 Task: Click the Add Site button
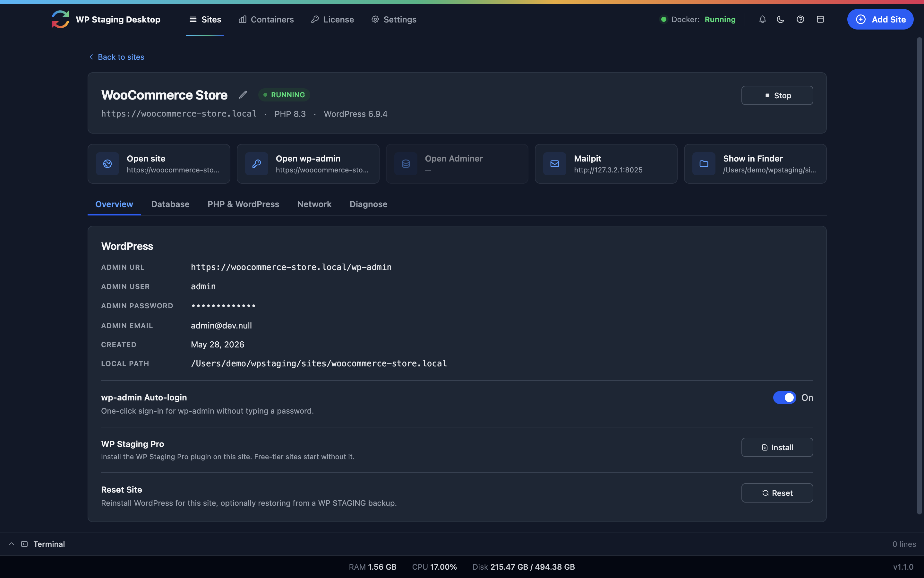[x=880, y=19]
